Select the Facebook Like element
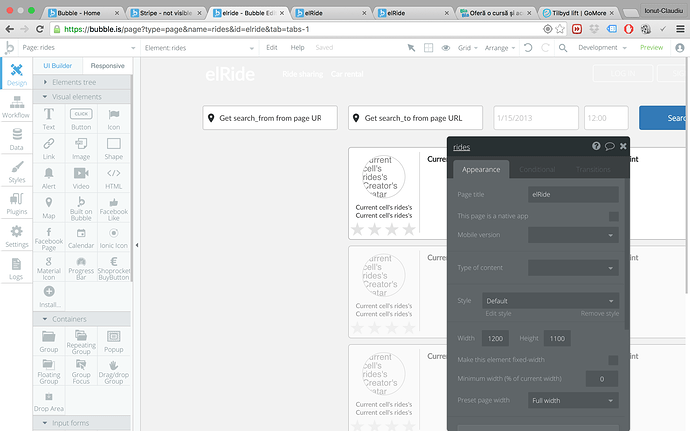This screenshot has width=690, height=431. pyautogui.click(x=114, y=208)
